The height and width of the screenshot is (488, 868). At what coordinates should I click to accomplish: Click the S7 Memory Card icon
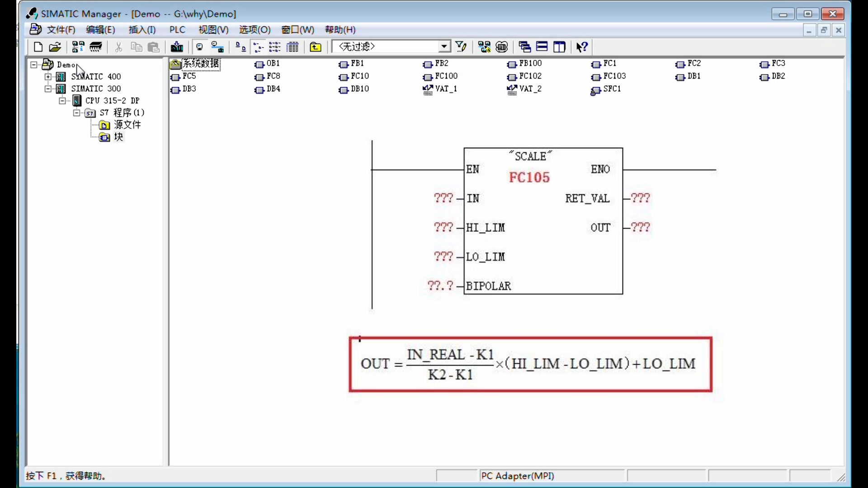[x=96, y=47]
